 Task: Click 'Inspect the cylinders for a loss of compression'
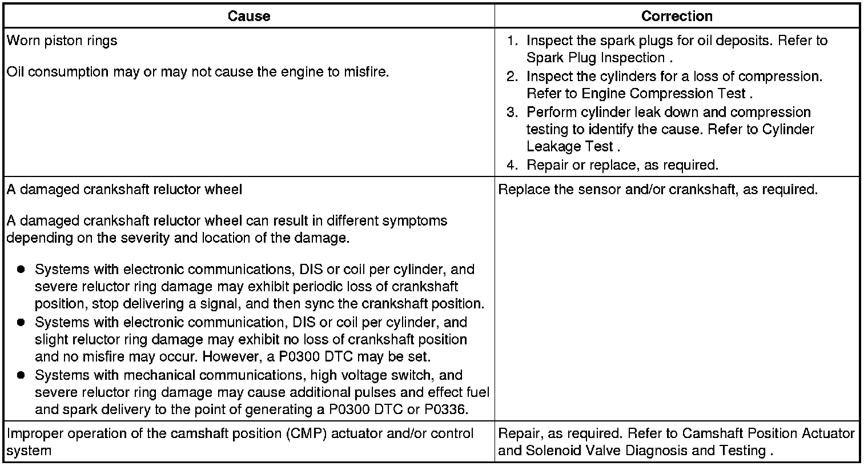[x=674, y=77]
